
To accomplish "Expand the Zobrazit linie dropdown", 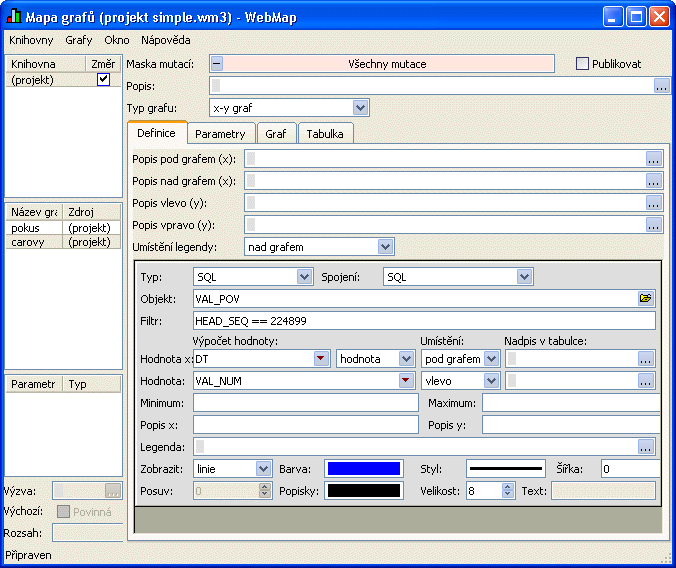I will coord(263,468).
